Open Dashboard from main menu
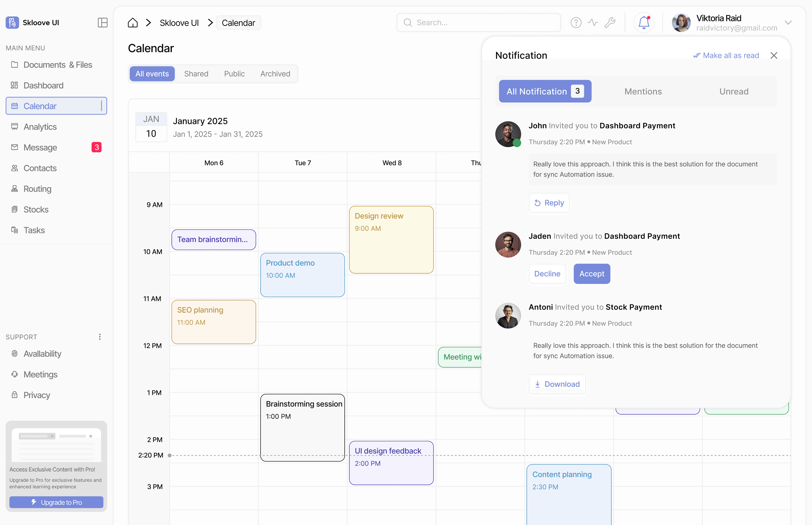 (56, 85)
